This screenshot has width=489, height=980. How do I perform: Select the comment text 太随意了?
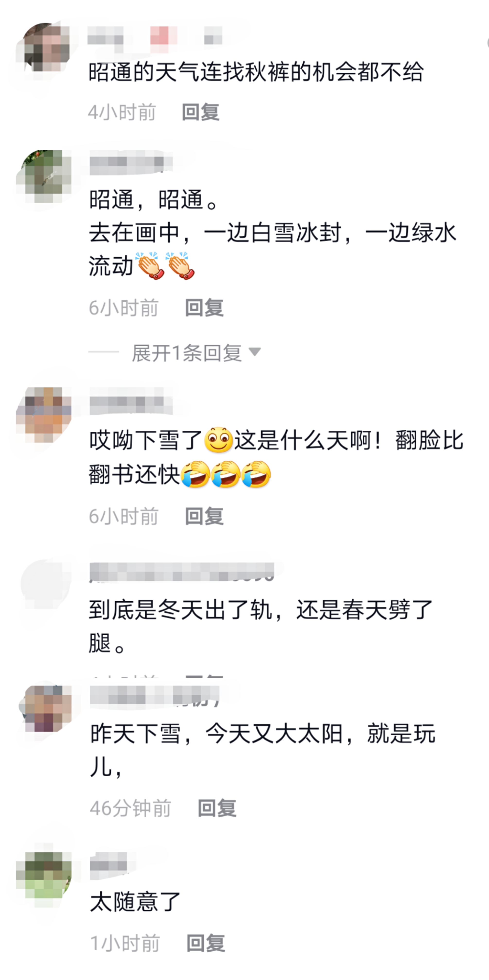tap(135, 902)
